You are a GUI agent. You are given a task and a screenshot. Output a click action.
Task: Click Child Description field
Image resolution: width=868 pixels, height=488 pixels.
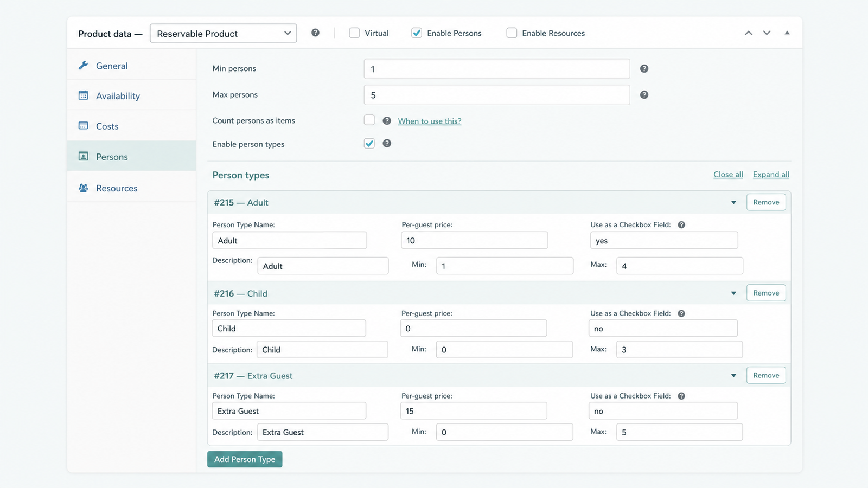pos(322,349)
